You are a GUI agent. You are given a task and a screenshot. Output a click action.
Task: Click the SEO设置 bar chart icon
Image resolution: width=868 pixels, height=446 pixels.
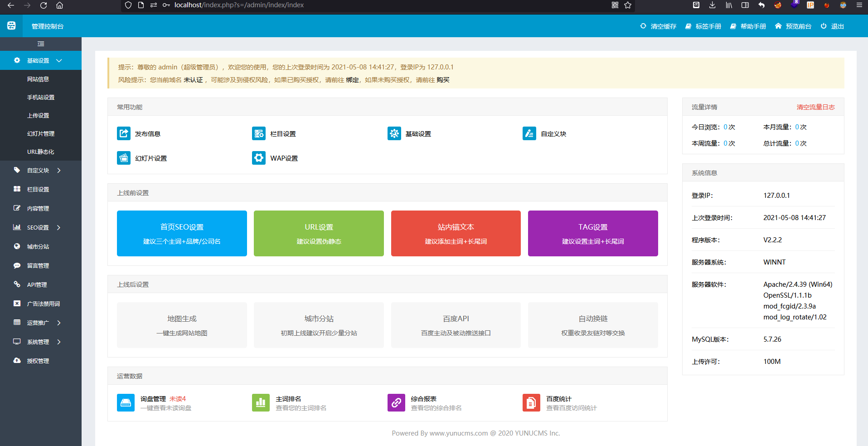17,227
